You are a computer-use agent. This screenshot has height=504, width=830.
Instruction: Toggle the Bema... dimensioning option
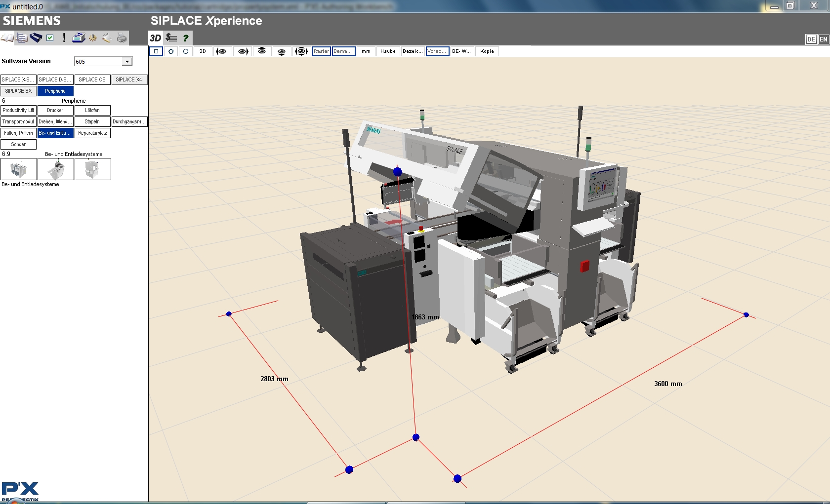tap(343, 51)
